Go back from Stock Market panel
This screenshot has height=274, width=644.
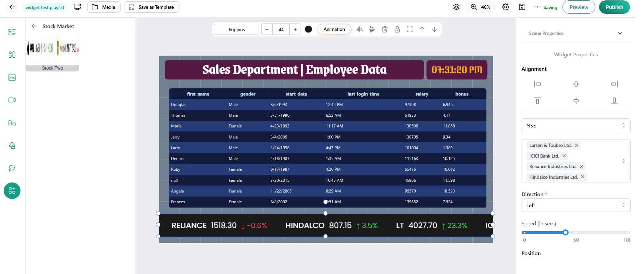34,26
